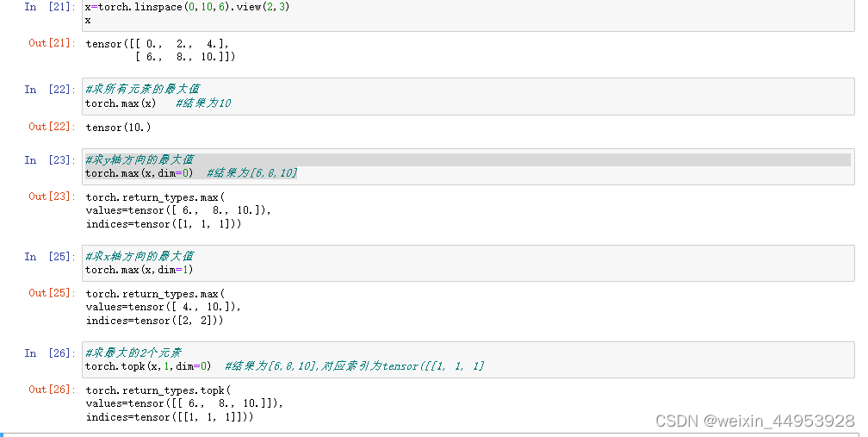Click the comment #求最大的2个元素
This screenshot has width=868, height=437.
133,353
